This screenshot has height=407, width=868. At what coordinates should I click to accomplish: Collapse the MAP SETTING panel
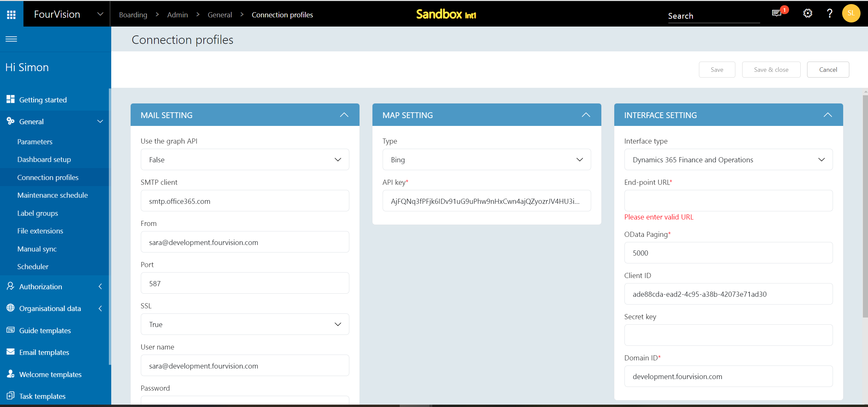click(x=586, y=115)
